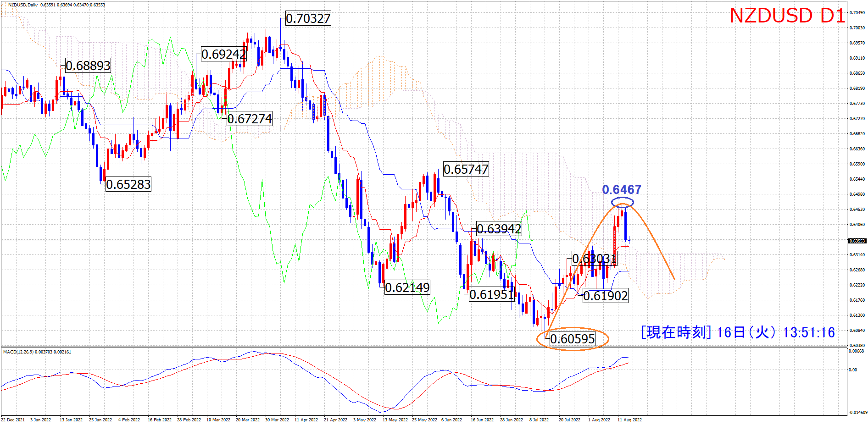
Task: Click the blue current time text
Action: [738, 332]
